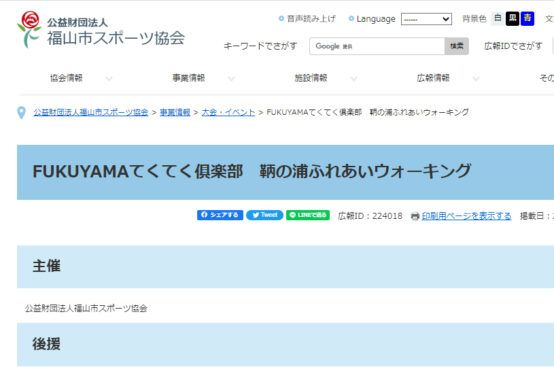554x380 pixels.
Task: Focus the Google keyword search field
Action: pyautogui.click(x=377, y=46)
